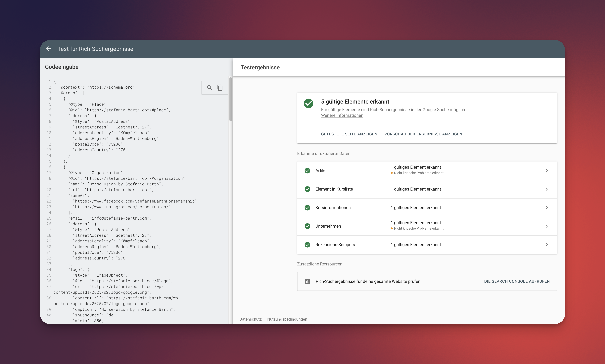Click the code editor scrollbar thumb
605x364 pixels.
[231, 99]
